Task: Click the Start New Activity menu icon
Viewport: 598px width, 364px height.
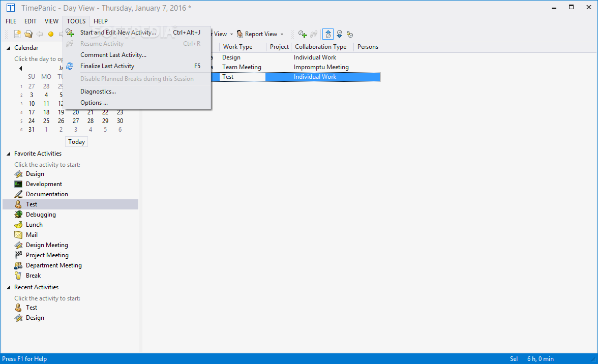Action: click(x=70, y=33)
